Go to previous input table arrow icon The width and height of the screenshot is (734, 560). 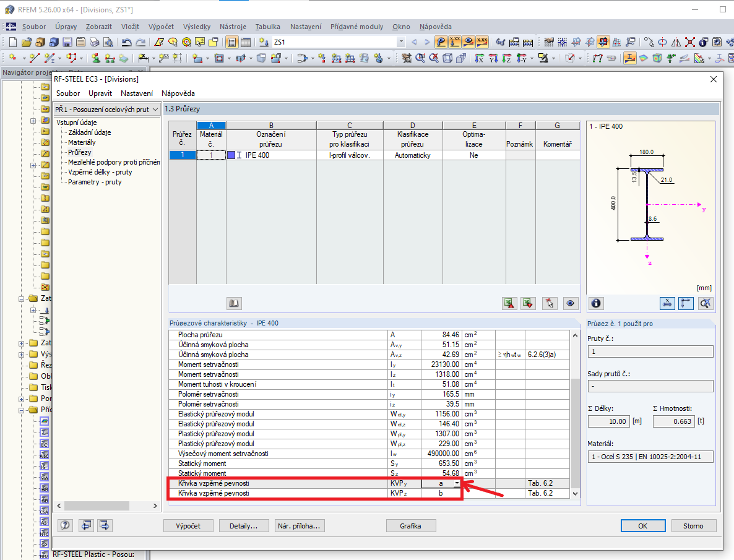[85, 525]
